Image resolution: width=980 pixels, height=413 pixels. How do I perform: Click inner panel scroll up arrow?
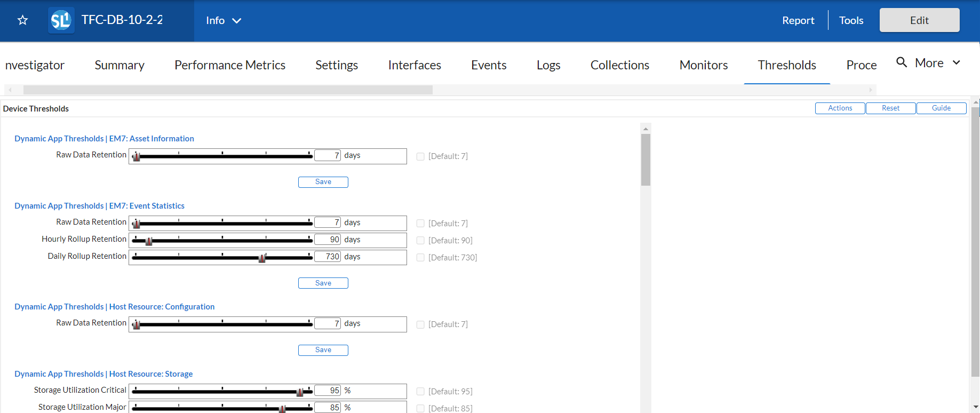(646, 129)
